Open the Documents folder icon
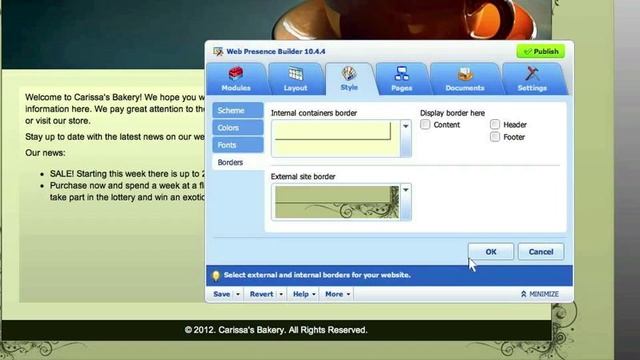This screenshot has height=360, width=640. 465,74
